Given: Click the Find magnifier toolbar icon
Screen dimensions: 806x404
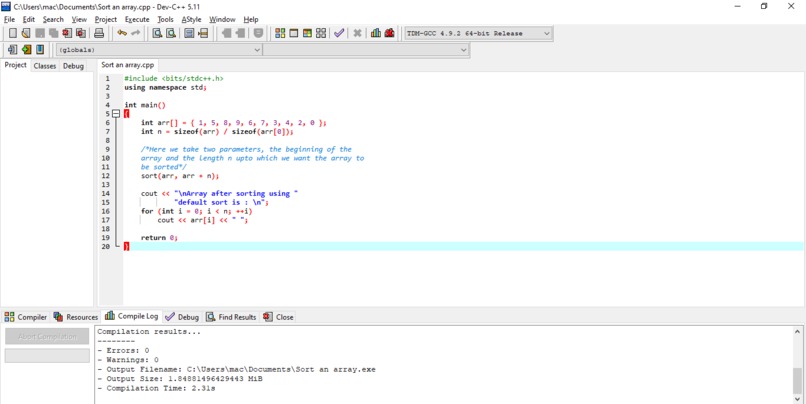Looking at the screenshot, I should 157,33.
